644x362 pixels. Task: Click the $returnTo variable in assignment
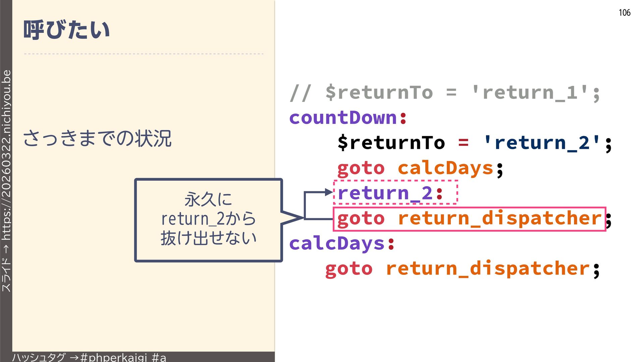[391, 143]
